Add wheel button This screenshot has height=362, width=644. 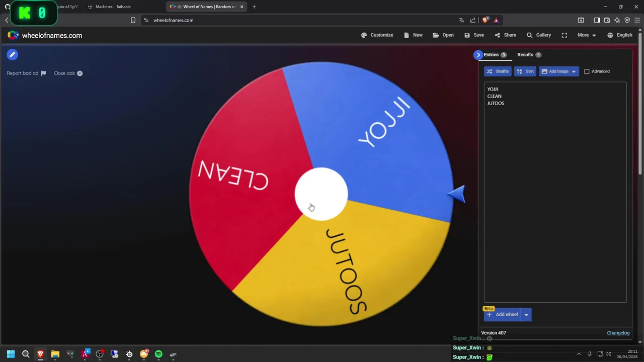coord(503,315)
